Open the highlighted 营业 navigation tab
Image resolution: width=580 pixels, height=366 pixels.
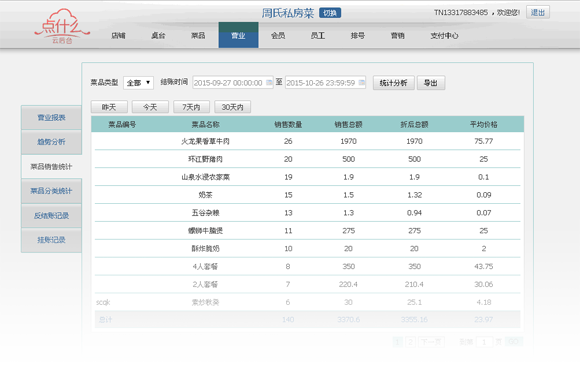238,35
